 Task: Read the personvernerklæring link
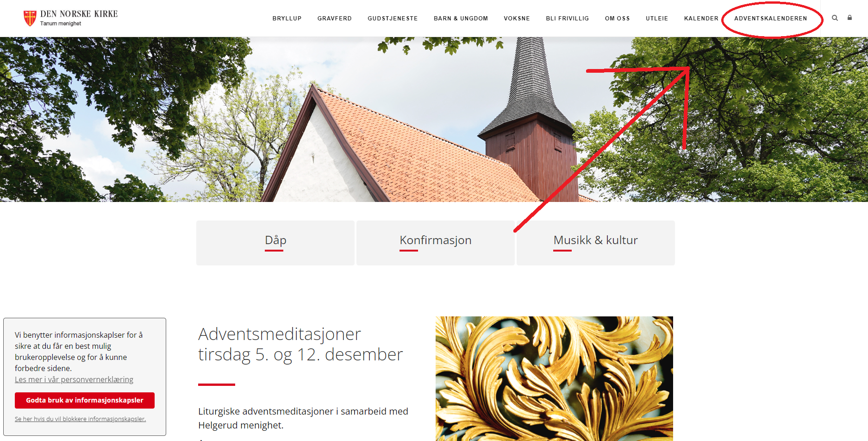point(74,379)
